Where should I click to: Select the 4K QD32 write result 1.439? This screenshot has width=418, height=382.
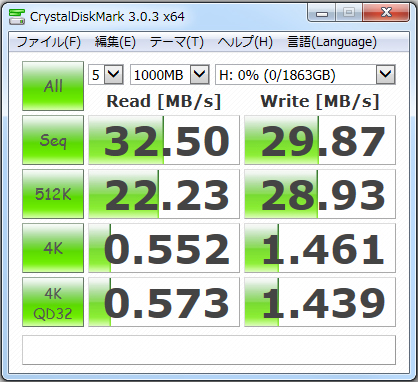pos(320,302)
